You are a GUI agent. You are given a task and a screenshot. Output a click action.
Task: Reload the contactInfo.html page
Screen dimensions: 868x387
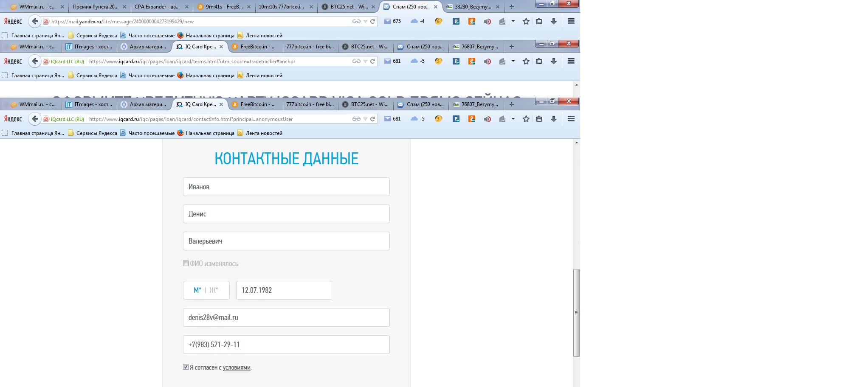[372, 119]
